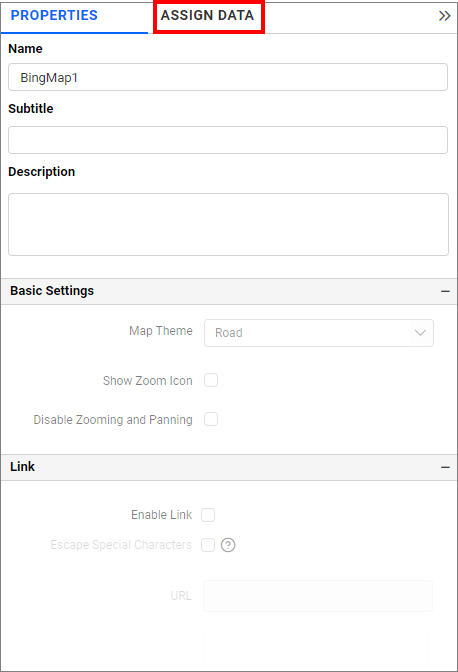Select the PROPERTIES tab
The image size is (458, 672).
coord(54,15)
